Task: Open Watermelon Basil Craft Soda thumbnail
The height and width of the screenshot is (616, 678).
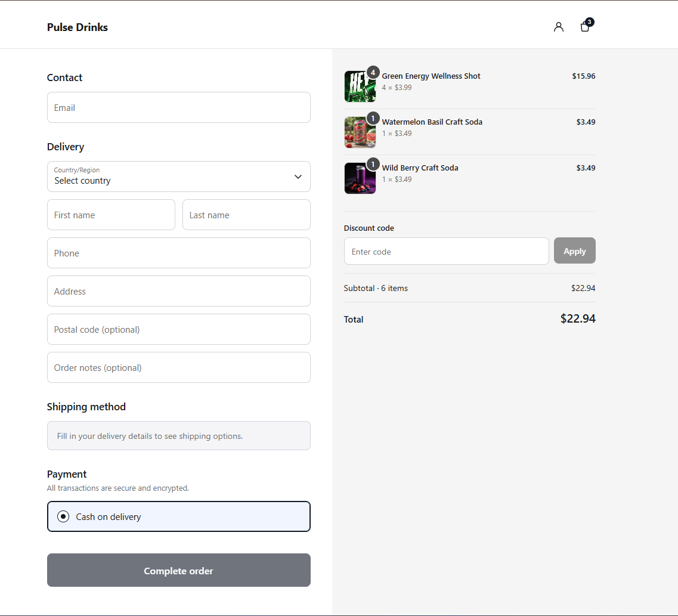Action: [360, 132]
